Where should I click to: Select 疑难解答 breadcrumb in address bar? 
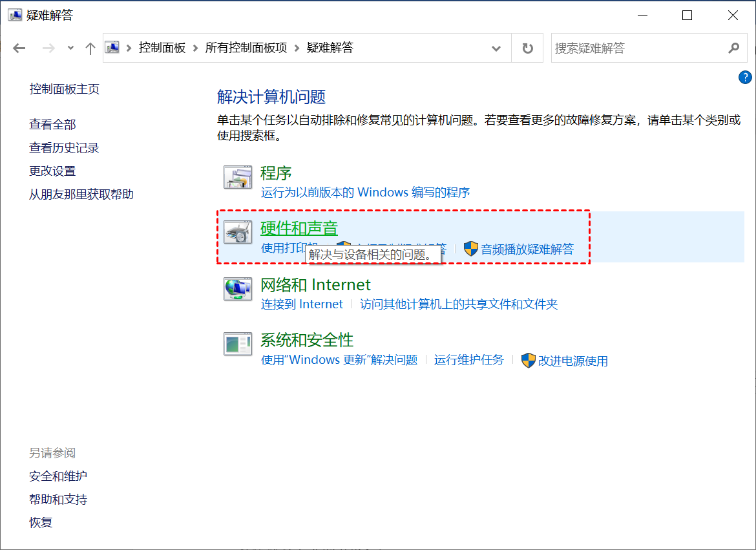tap(330, 47)
